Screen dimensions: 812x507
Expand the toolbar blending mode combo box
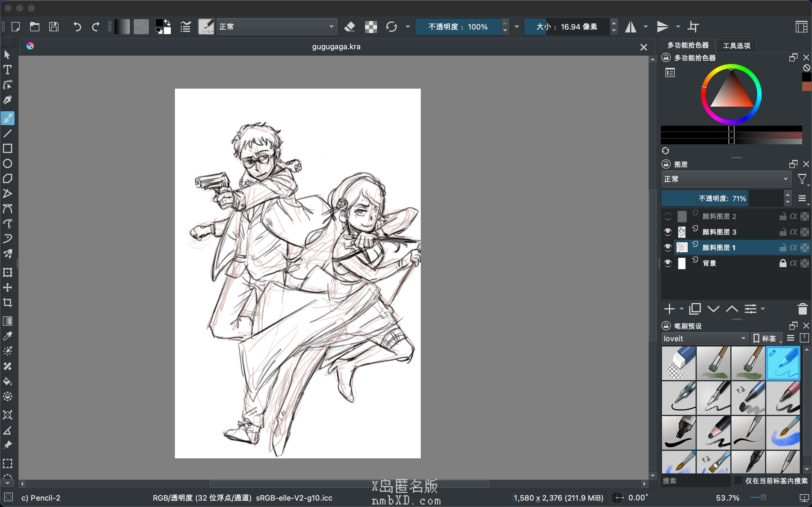click(277, 26)
